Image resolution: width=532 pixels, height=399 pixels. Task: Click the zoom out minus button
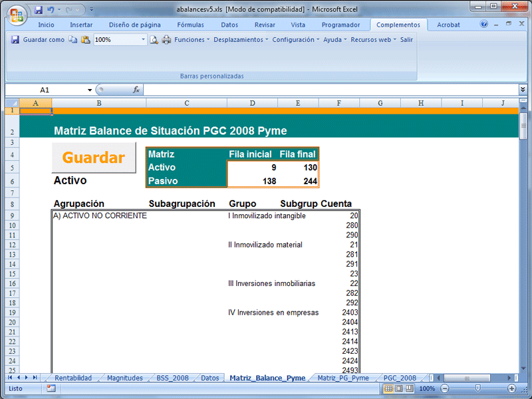point(444,388)
